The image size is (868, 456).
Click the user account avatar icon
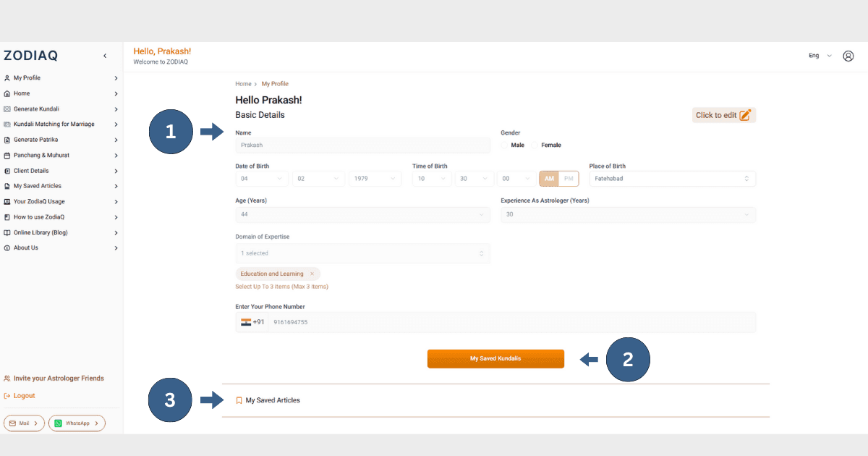848,56
